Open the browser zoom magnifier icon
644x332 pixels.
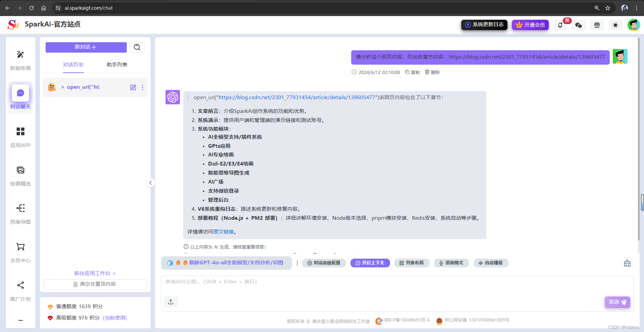pos(597,8)
